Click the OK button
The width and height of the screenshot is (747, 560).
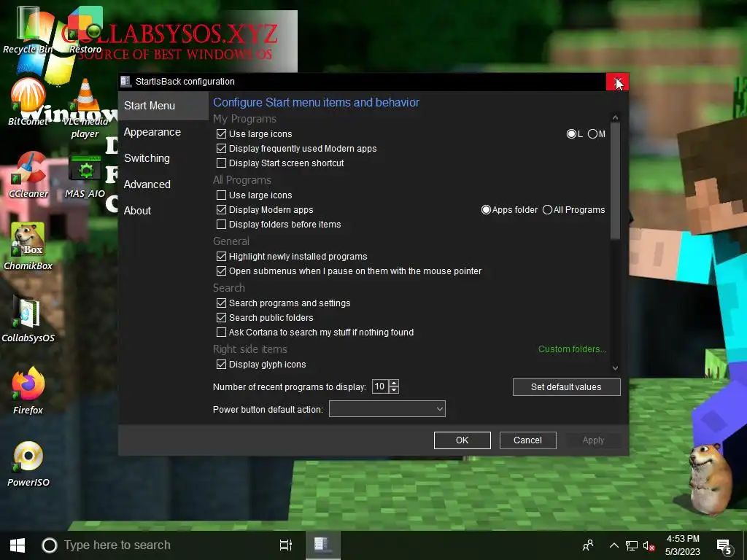462,440
